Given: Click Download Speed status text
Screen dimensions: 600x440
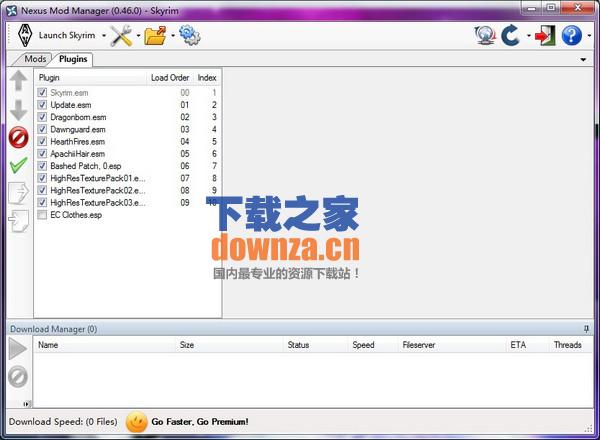Looking at the screenshot, I should coord(63,422).
